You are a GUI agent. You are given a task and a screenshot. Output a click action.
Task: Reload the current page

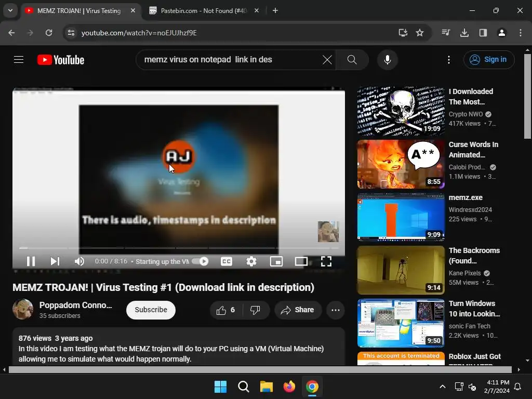(49, 33)
